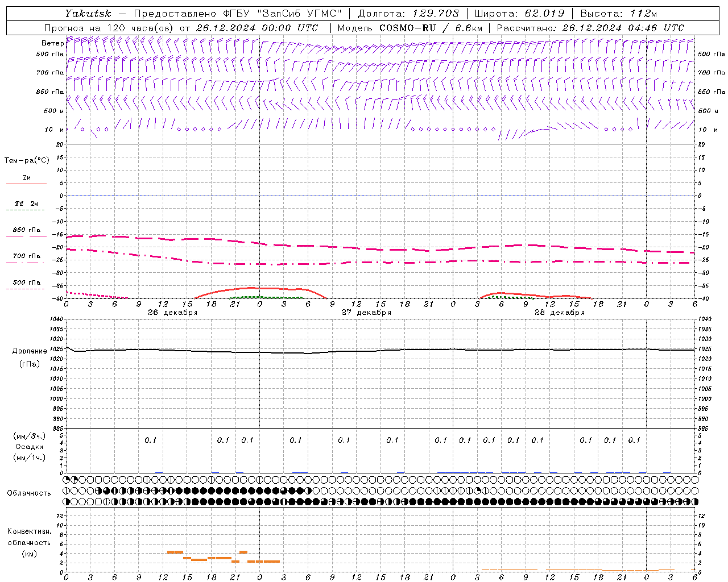The width and height of the screenshot is (728, 582).
Task: Click the (мм/1ч.) precipitation unit label
Action: pos(30,458)
